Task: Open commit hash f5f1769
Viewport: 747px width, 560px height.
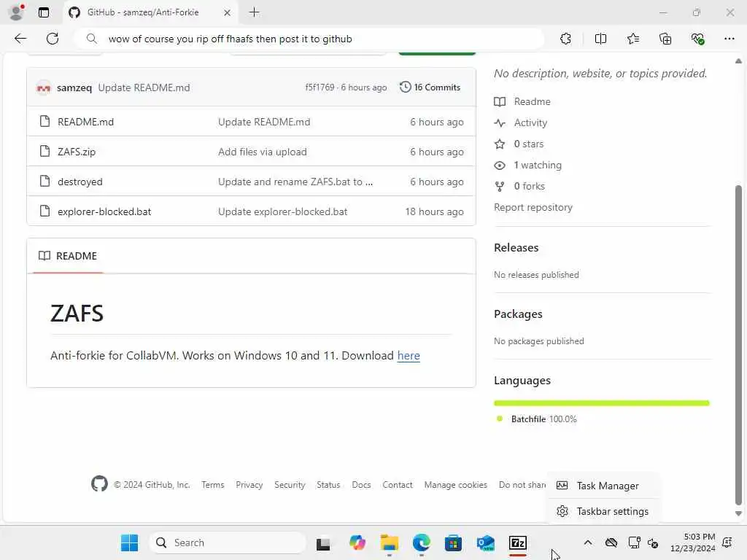Action: 320,87
